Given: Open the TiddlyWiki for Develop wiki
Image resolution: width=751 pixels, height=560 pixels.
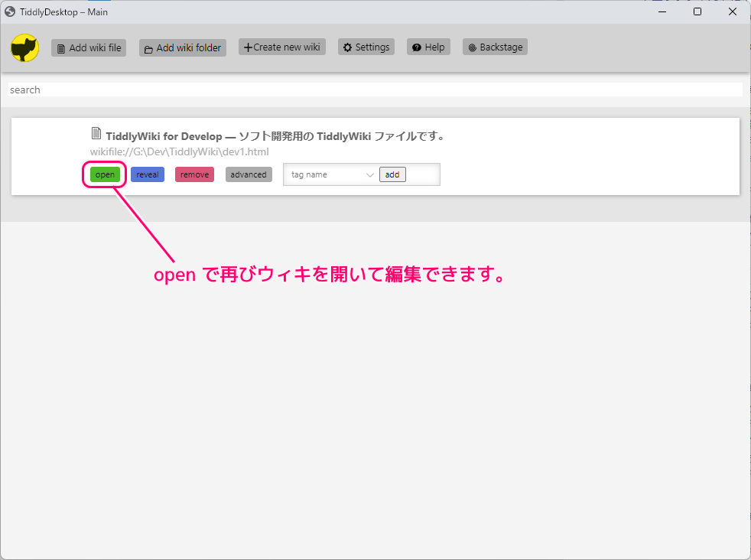Looking at the screenshot, I should (x=104, y=174).
